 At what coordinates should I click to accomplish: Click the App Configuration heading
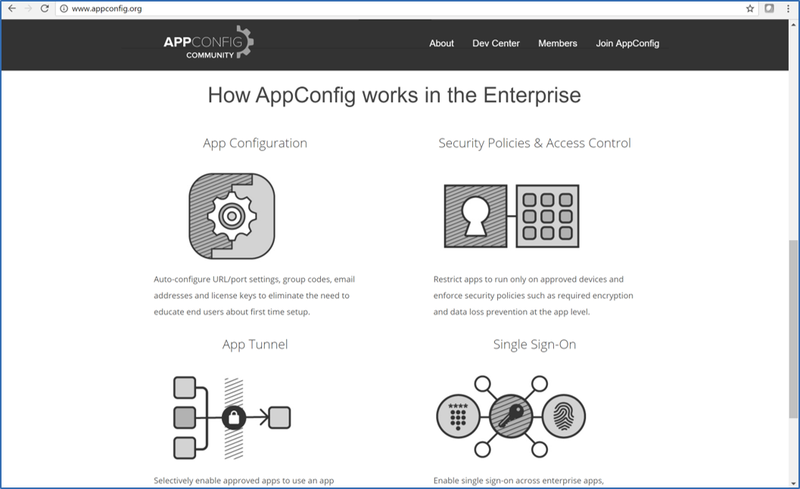coord(255,143)
